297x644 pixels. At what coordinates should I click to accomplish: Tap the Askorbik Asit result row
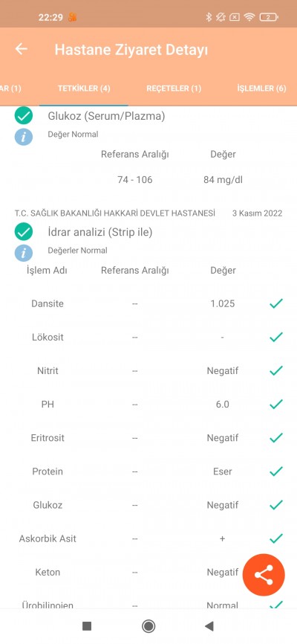click(x=148, y=538)
